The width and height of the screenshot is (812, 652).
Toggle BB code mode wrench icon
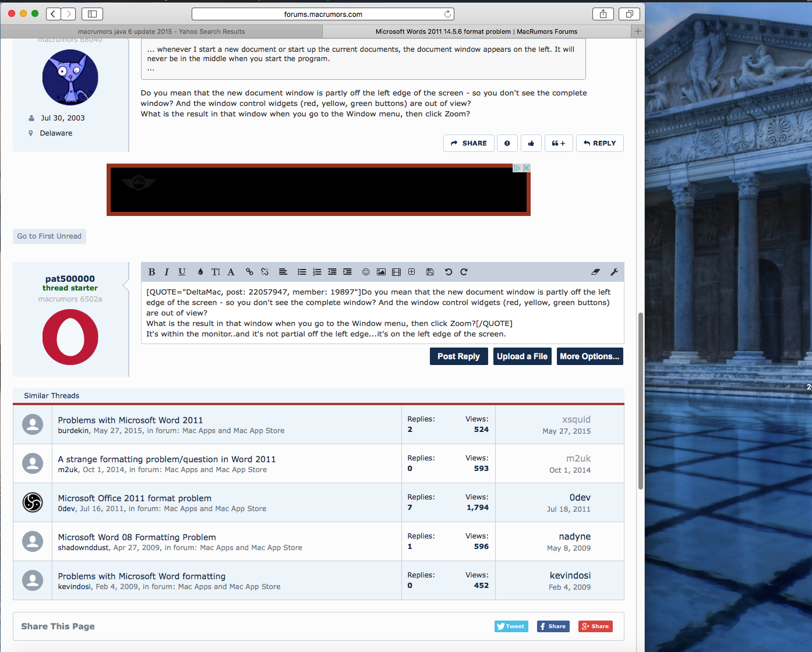click(x=614, y=272)
